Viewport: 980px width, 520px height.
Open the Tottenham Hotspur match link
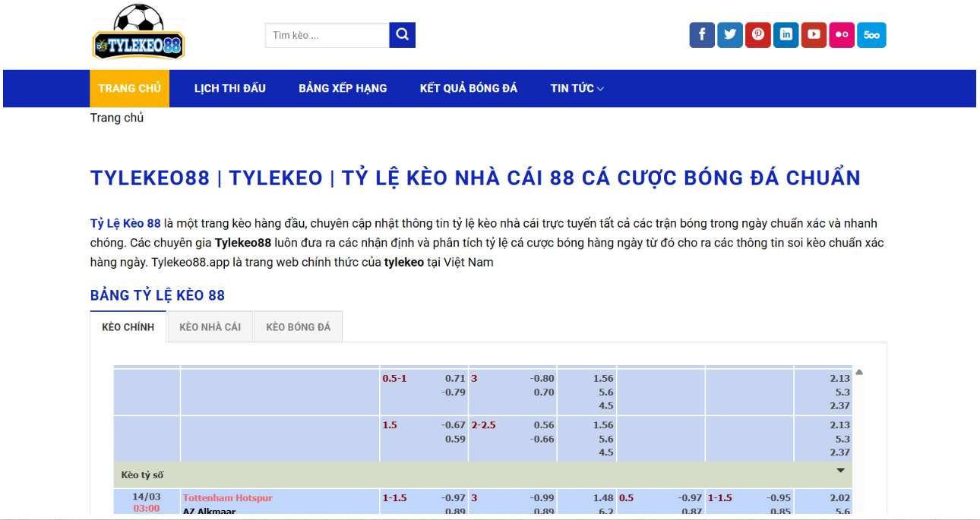(227, 498)
